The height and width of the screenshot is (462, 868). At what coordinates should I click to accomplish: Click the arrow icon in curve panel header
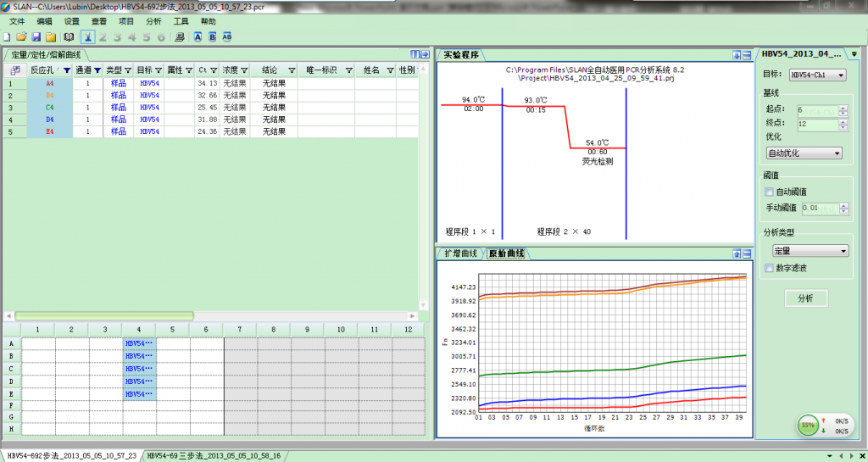737,254
